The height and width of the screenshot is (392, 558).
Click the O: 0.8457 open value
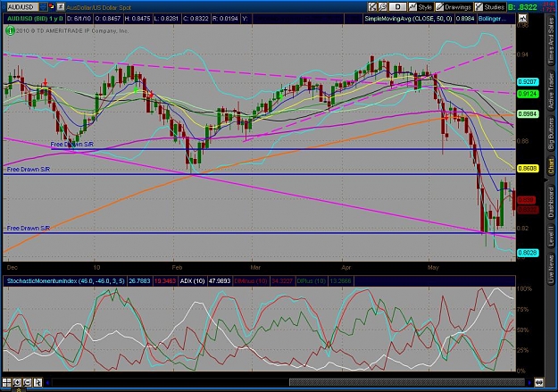108,18
